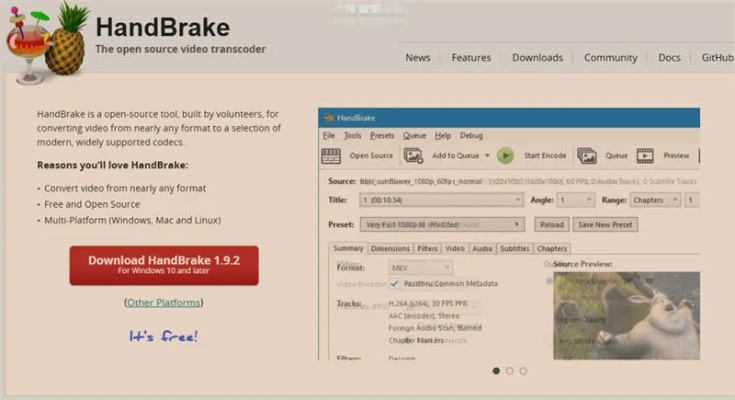Click the Source Preview bunny thumbnail
Screen dimensions: 735x400
tap(626, 315)
